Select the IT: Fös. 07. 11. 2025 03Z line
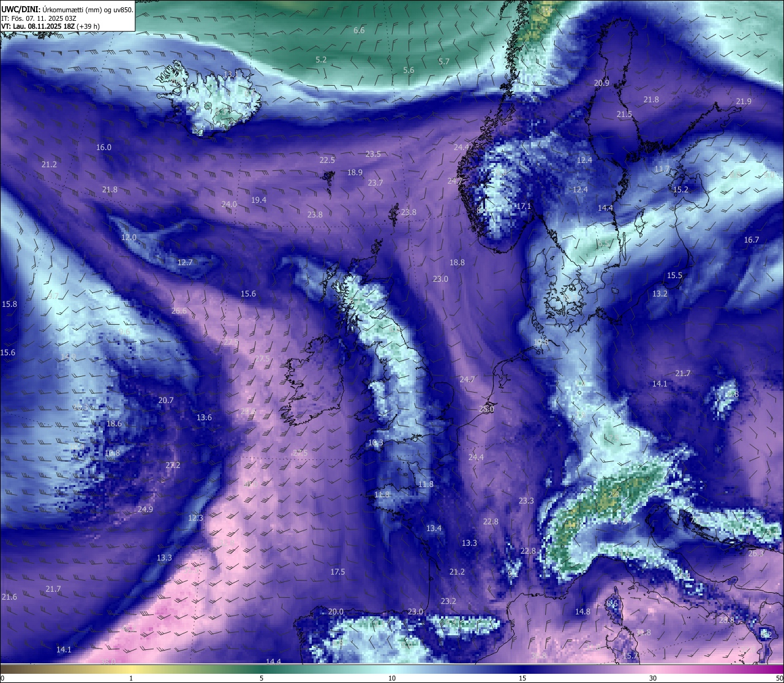784x683 pixels. tap(39, 18)
